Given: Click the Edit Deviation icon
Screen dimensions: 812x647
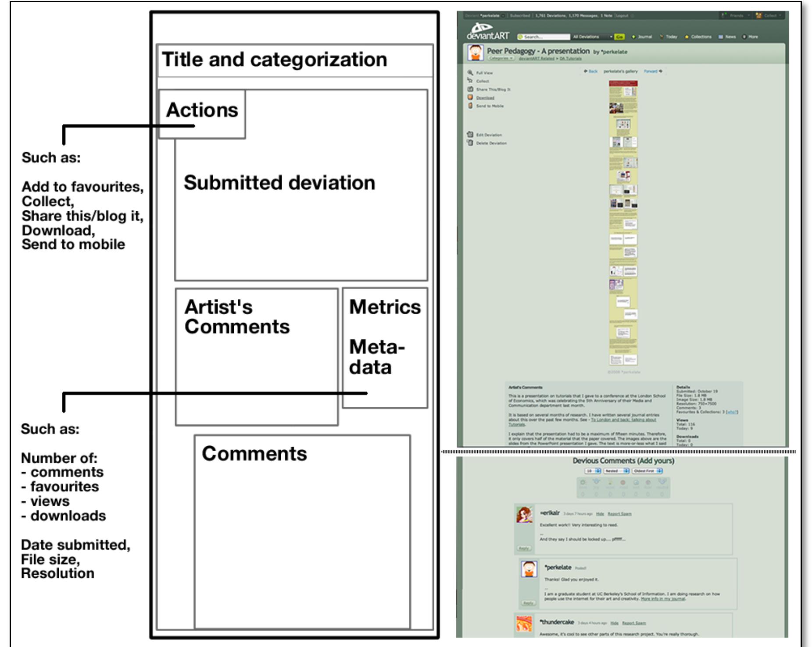Looking at the screenshot, I should point(470,135).
